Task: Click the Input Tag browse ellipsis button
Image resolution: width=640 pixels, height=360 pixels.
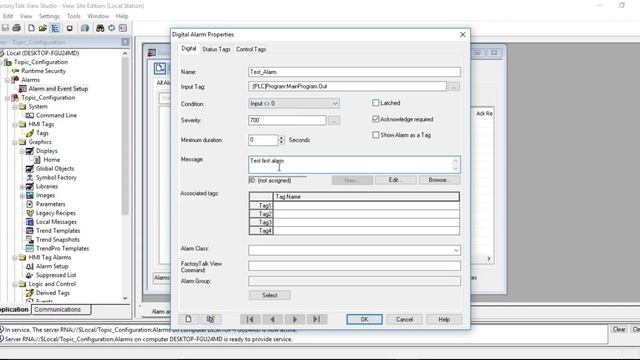Action: click(x=453, y=86)
